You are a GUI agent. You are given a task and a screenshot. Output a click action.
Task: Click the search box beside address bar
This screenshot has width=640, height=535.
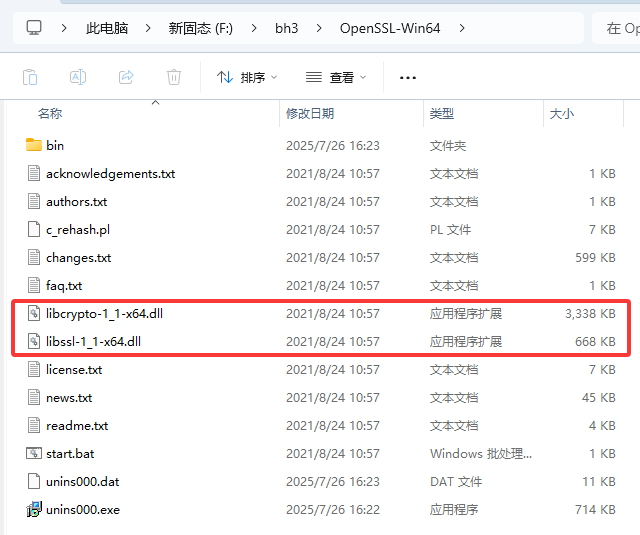[x=616, y=28]
